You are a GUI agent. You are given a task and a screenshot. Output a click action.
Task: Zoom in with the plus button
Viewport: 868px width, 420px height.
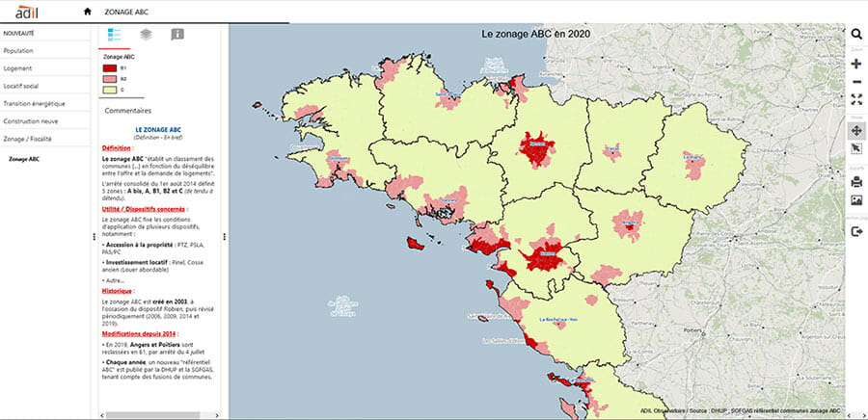856,64
